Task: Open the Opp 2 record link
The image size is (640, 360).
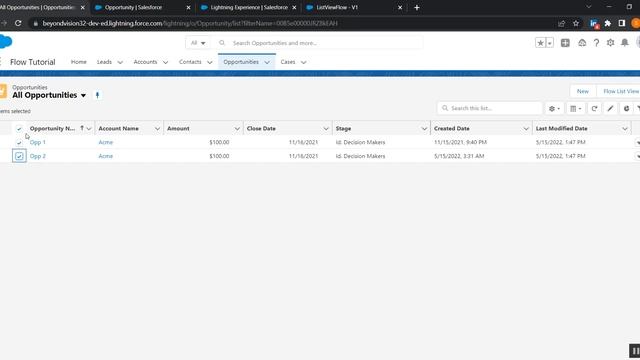Action: [38, 156]
